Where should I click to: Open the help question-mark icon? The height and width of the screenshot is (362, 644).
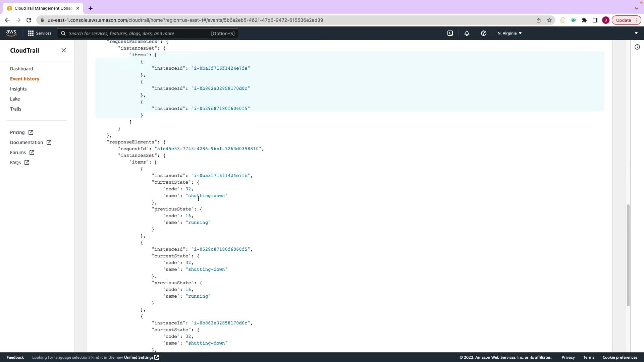point(483,33)
